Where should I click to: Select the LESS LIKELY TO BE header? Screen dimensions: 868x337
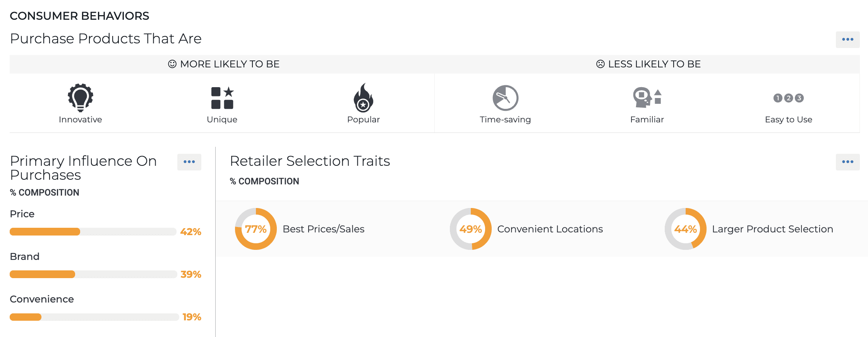654,64
